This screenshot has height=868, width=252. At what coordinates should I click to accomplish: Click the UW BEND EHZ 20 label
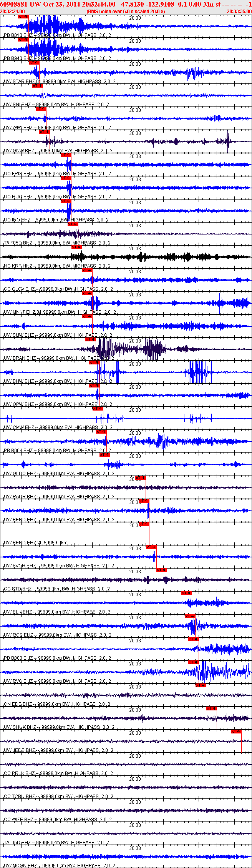click(x=36, y=543)
